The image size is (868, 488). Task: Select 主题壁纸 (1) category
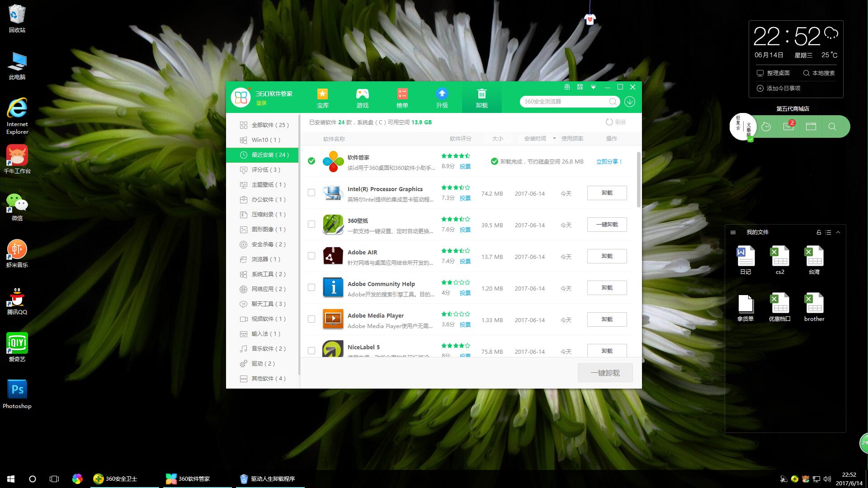[x=263, y=184]
